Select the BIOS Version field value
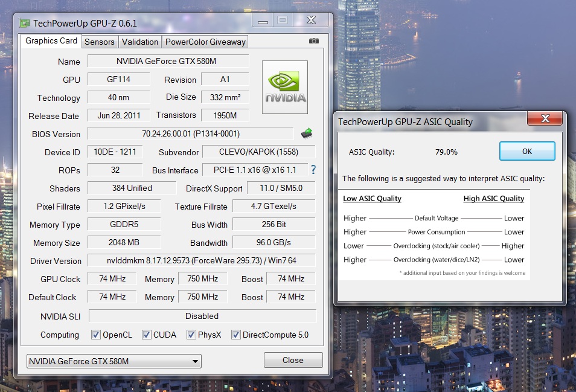This screenshot has height=392, width=576. tap(191, 133)
